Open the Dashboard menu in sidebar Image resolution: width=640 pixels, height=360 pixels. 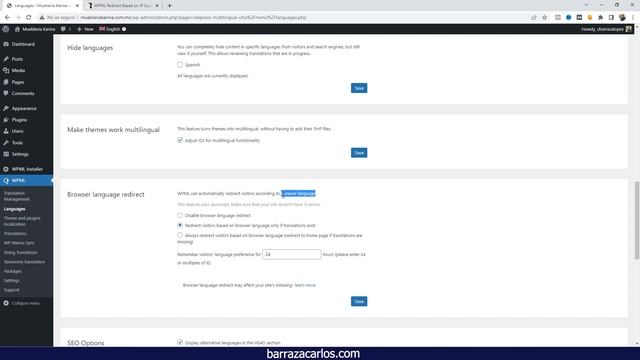(x=23, y=44)
